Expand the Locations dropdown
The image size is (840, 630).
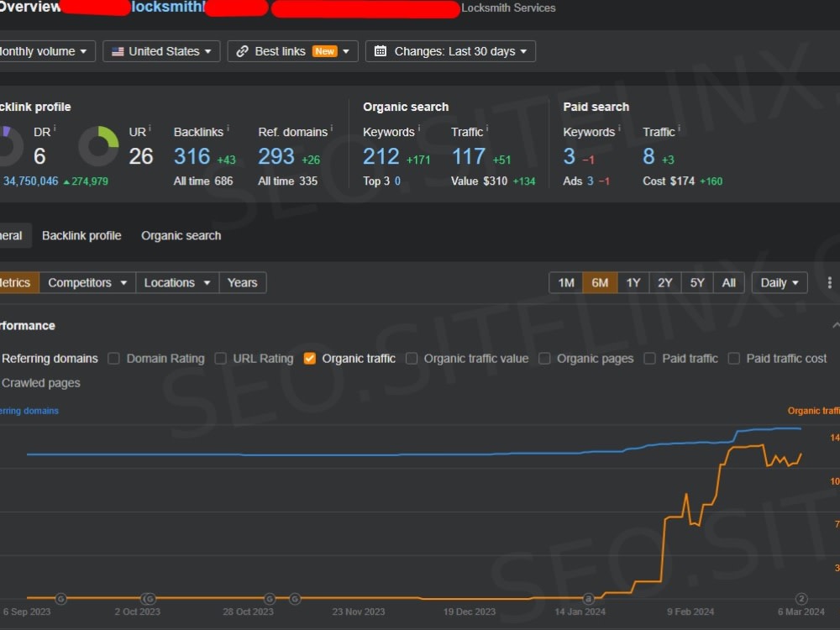[176, 282]
